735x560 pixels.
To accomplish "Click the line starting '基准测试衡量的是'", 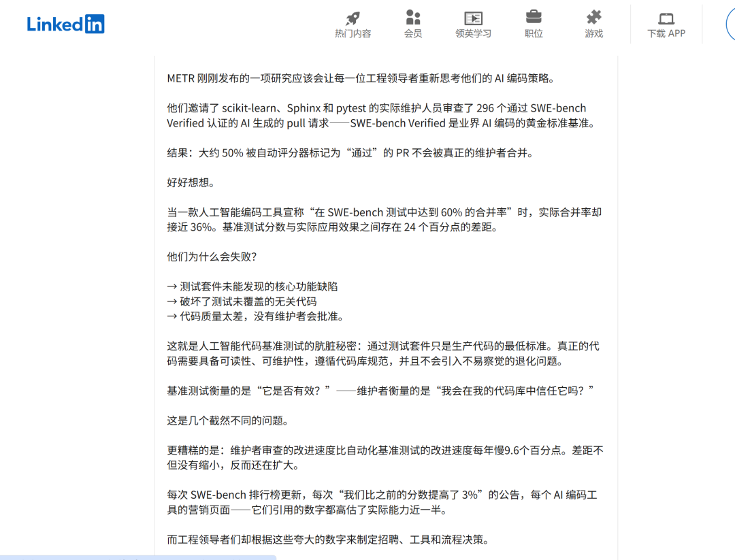I will pos(380,391).
